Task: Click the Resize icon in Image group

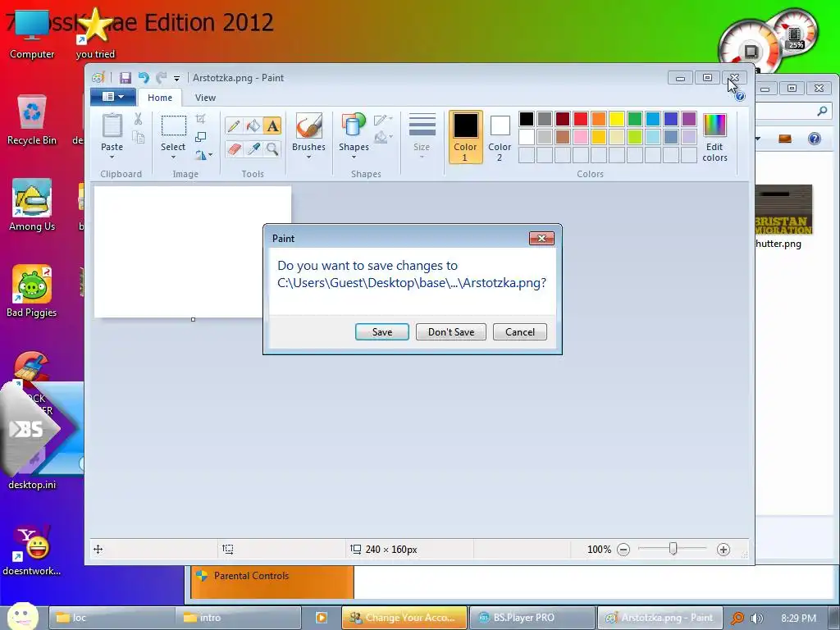Action: coord(200,137)
